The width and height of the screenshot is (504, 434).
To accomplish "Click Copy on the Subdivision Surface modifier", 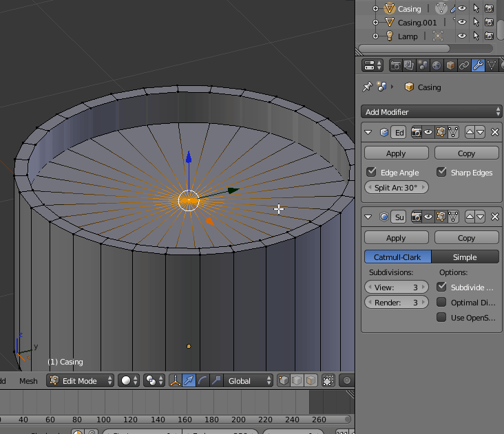I will click(466, 238).
